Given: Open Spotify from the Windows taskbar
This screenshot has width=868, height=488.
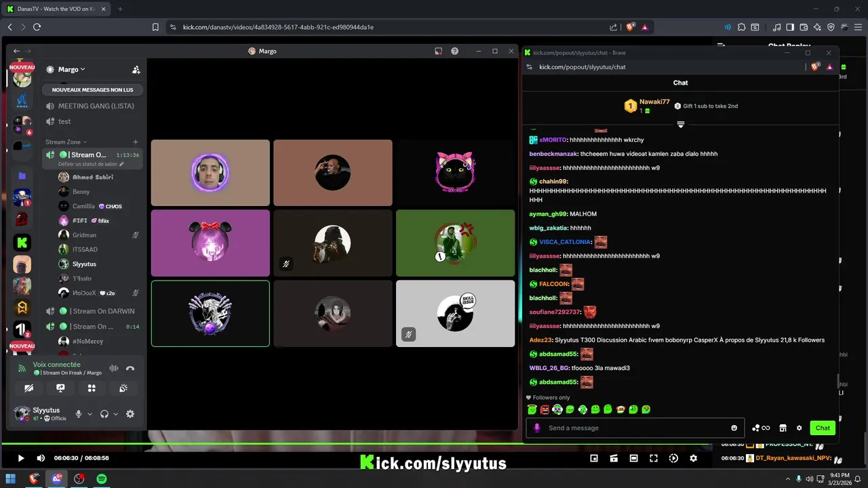Looking at the screenshot, I should pos(101,479).
